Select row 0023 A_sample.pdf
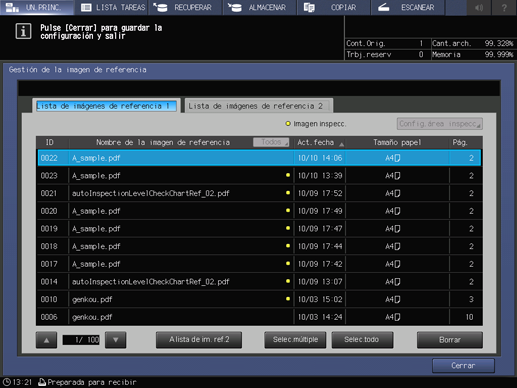The image size is (517, 388). click(x=259, y=175)
